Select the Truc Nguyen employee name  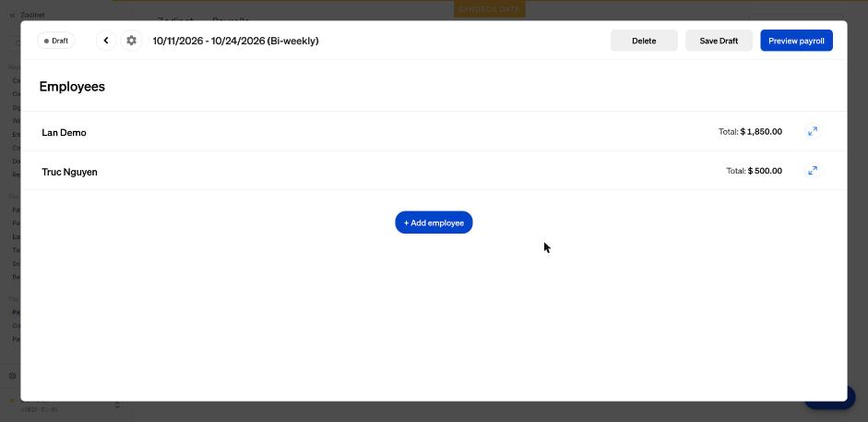pyautogui.click(x=70, y=172)
